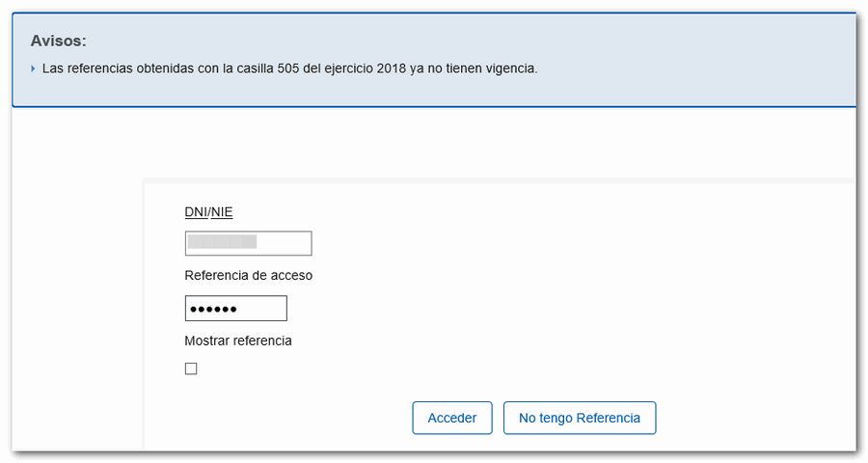Image resolution: width=868 pixels, height=463 pixels.
Task: Focus the Referencia de acceso password field
Action: click(235, 308)
